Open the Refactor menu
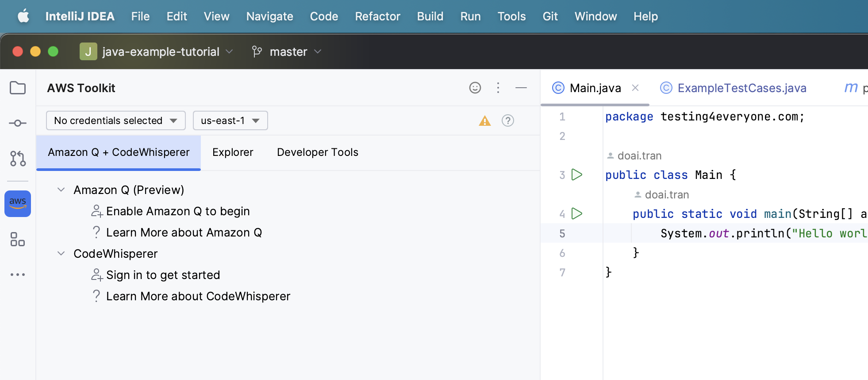 (378, 16)
